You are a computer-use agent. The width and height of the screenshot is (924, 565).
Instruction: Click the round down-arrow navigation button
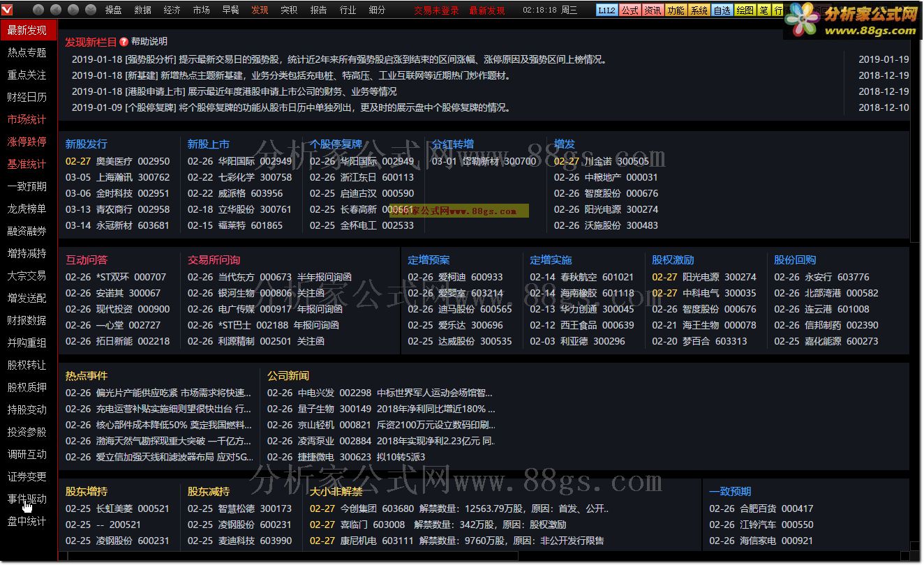click(x=91, y=10)
